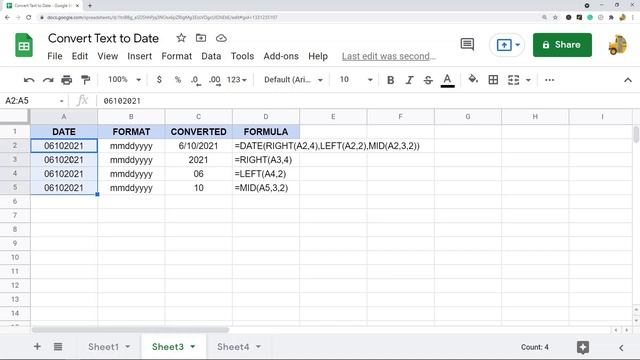The image size is (640, 360).
Task: Select column D header
Action: point(266,117)
